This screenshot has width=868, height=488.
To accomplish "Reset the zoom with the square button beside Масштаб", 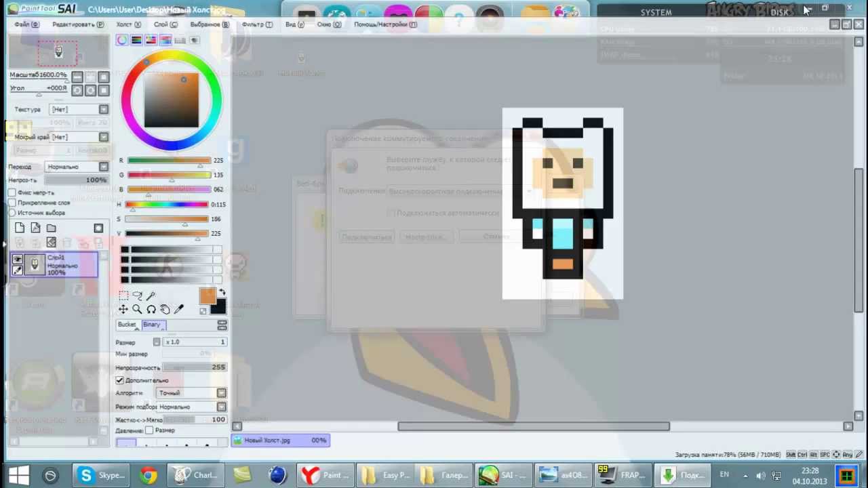I will pyautogui.click(x=103, y=77).
